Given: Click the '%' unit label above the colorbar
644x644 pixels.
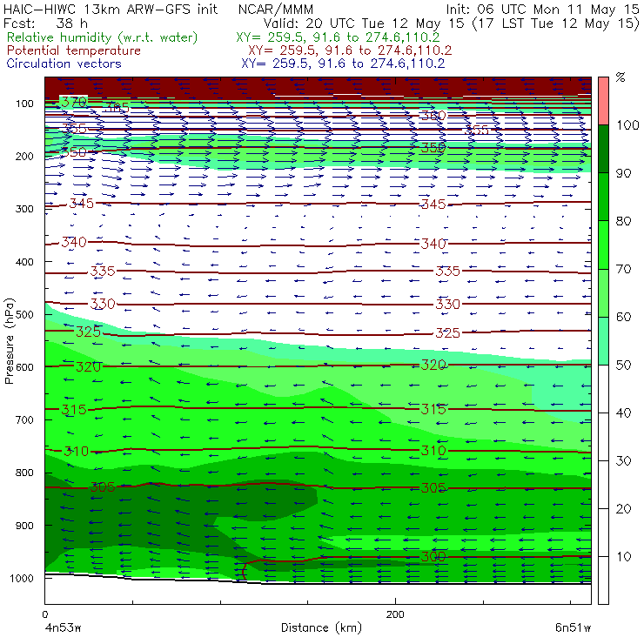Looking at the screenshot, I should (621, 77).
